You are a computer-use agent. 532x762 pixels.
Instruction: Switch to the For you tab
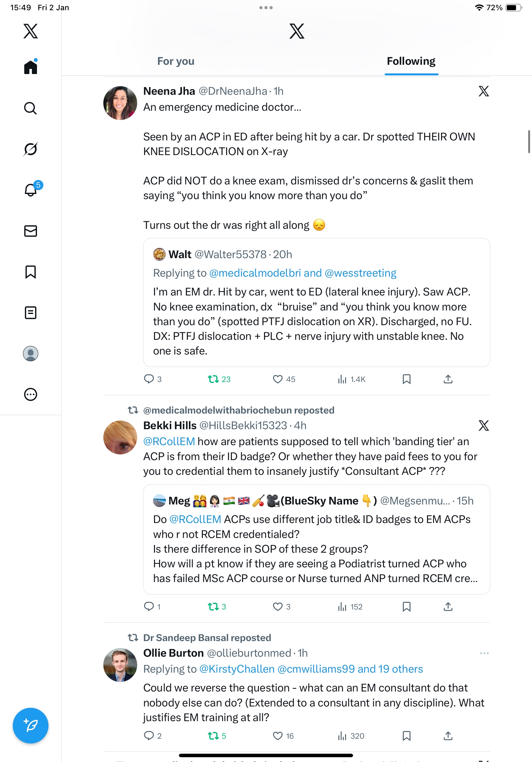(x=176, y=61)
